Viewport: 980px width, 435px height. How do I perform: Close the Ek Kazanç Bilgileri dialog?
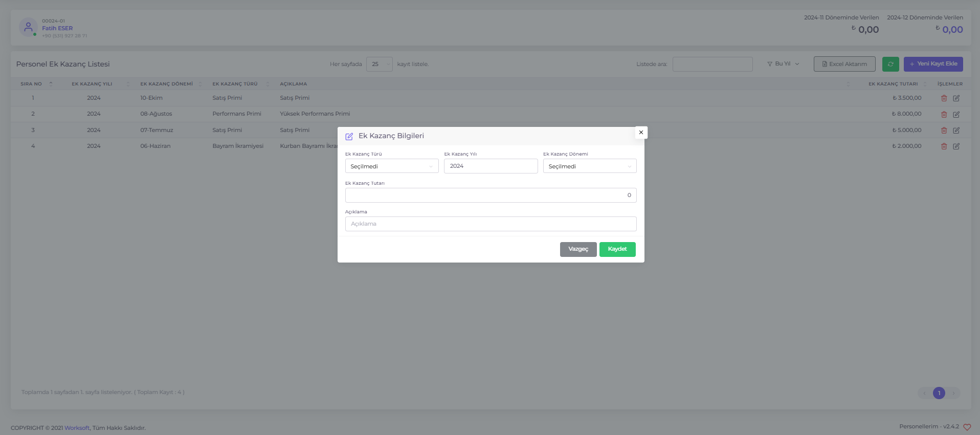pyautogui.click(x=641, y=133)
